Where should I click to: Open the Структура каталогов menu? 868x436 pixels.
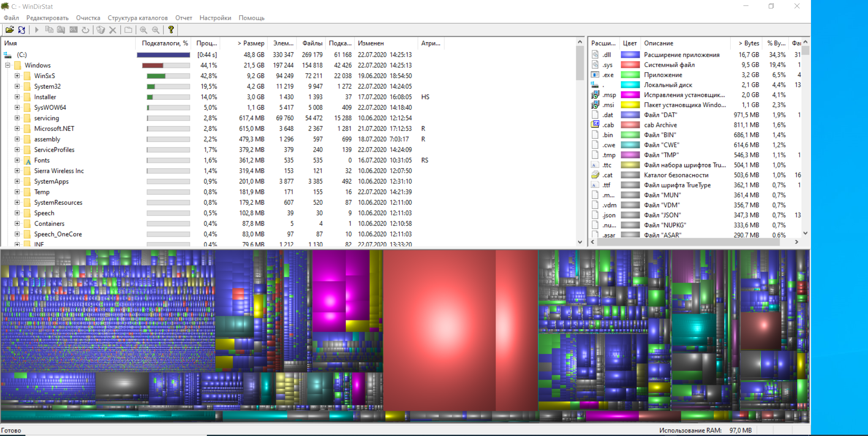(138, 18)
